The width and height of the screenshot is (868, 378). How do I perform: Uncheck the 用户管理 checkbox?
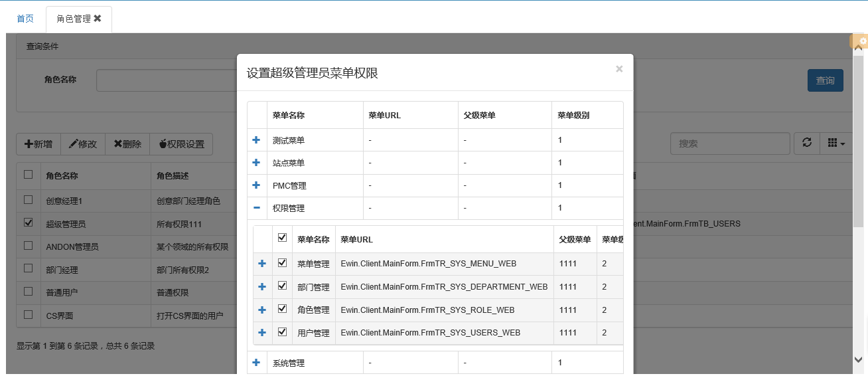coord(282,331)
